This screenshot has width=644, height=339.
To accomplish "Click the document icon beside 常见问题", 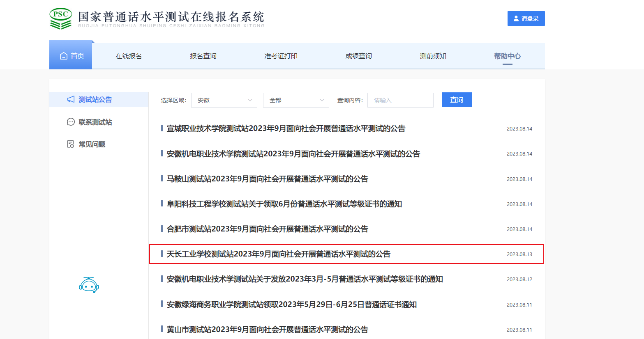I will pyautogui.click(x=71, y=144).
